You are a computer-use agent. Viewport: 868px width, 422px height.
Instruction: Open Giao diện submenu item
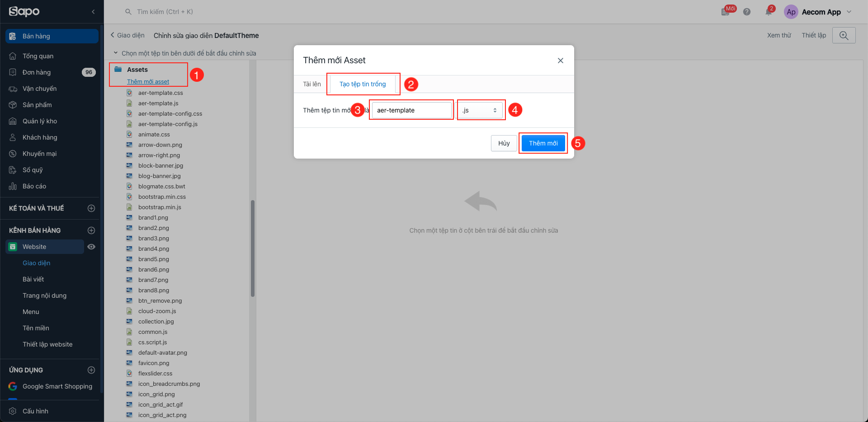(x=37, y=263)
